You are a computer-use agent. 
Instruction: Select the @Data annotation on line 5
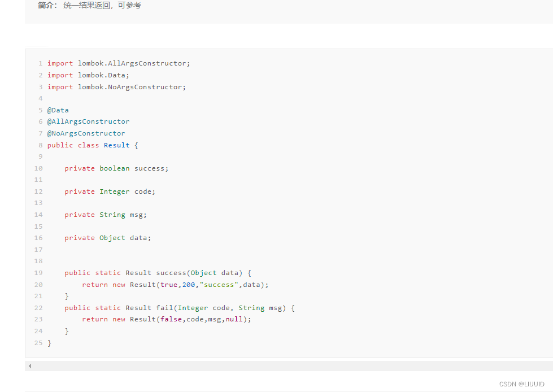click(58, 110)
